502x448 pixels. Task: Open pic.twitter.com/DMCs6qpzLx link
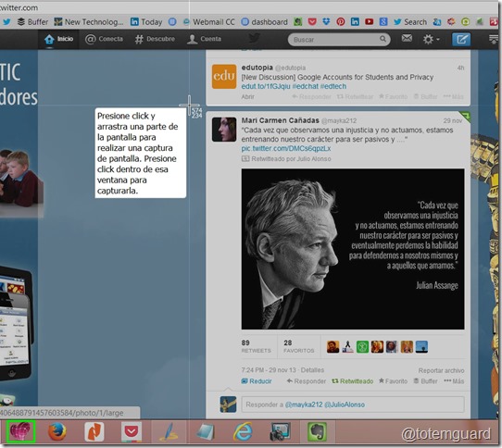click(286, 148)
